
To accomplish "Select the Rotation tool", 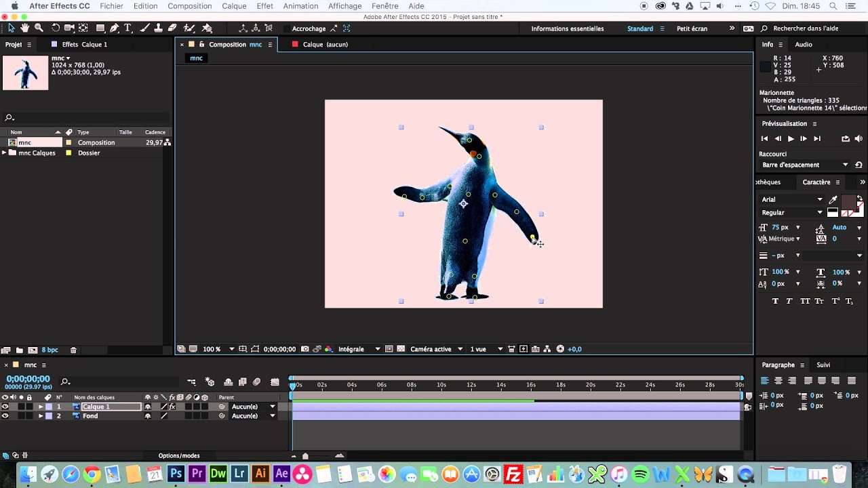I will [56, 28].
